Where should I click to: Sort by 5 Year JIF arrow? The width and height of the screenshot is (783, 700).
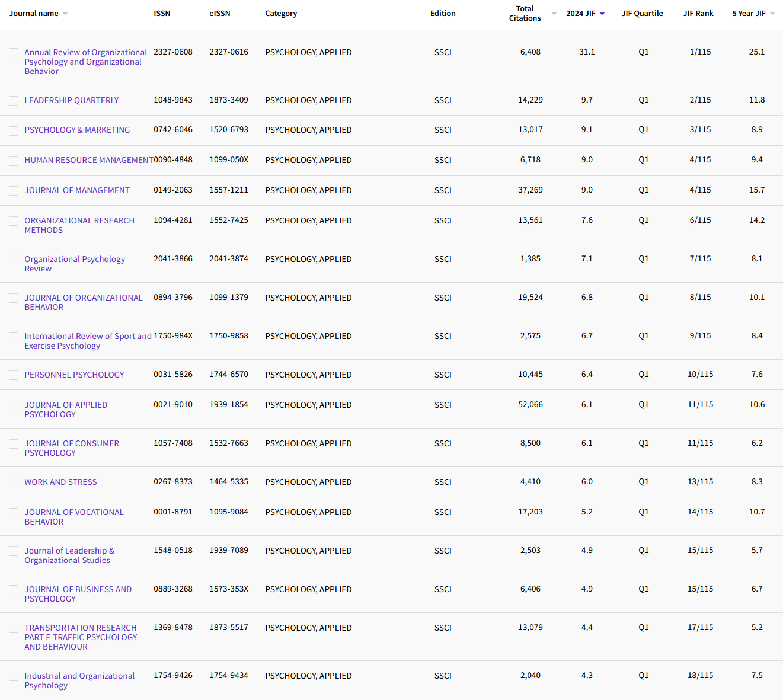click(x=772, y=14)
